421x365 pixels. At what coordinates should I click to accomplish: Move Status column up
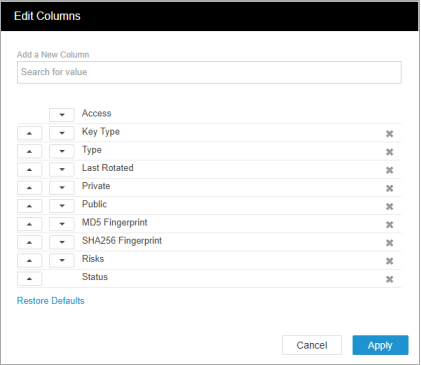[29, 279]
